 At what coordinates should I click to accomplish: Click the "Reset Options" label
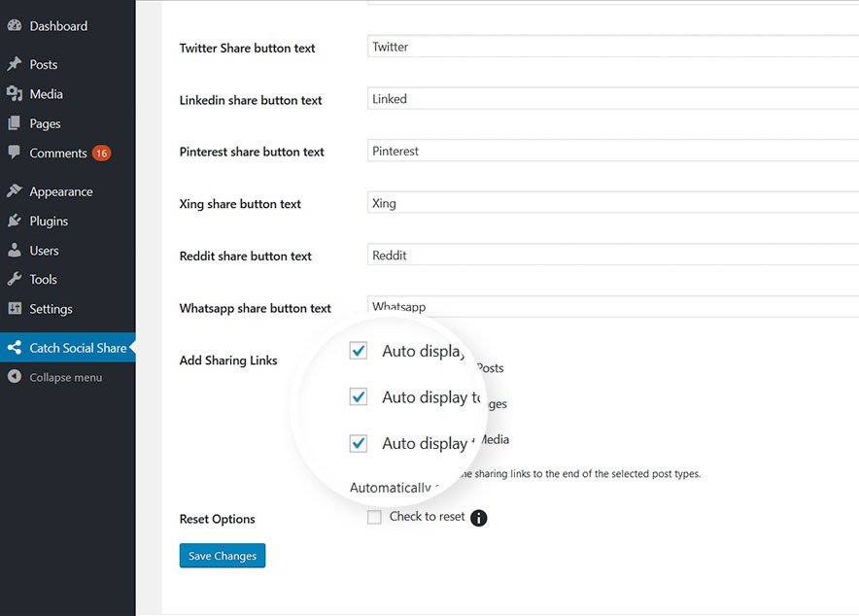tap(217, 519)
